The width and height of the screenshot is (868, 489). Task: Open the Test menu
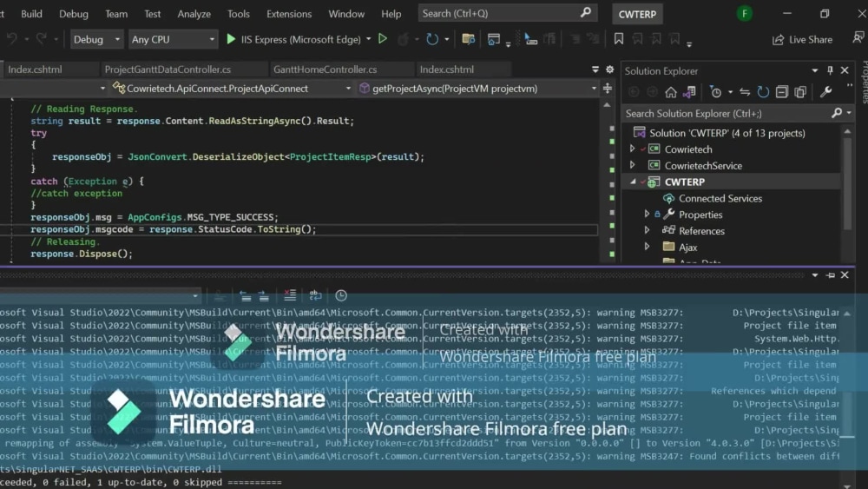[x=152, y=14]
